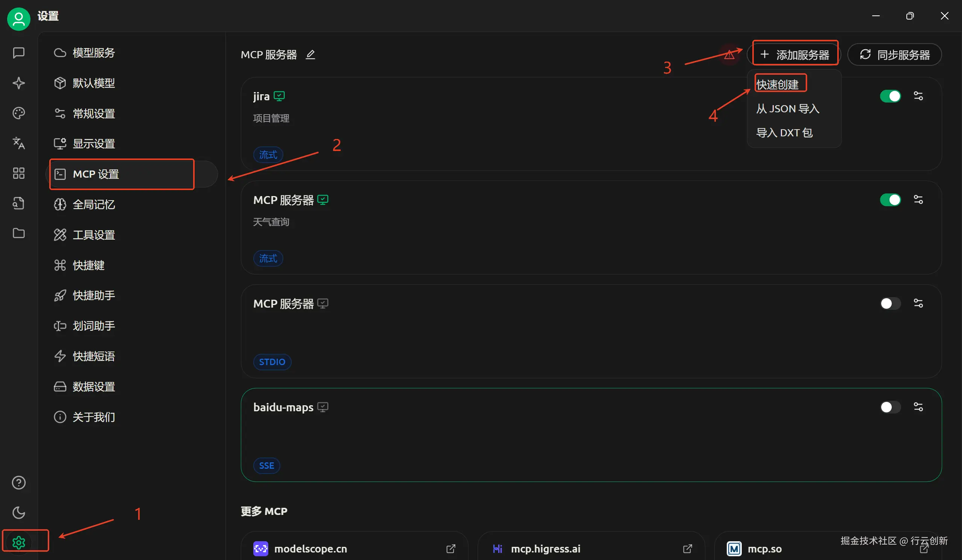Click the files folder icon in sidebar
Screen dimensions: 962x560
coord(18,233)
